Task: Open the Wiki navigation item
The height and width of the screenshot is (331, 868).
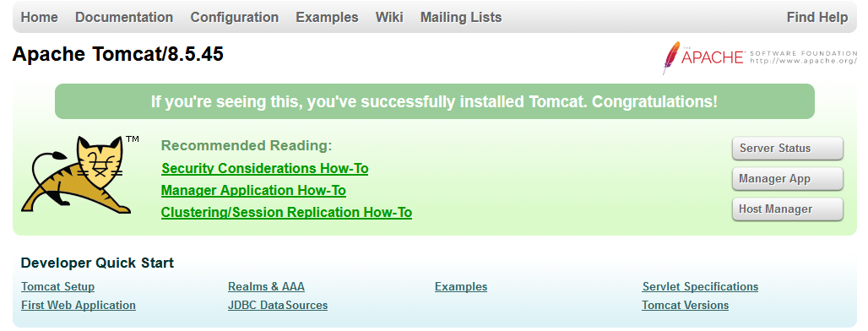Action: click(389, 17)
